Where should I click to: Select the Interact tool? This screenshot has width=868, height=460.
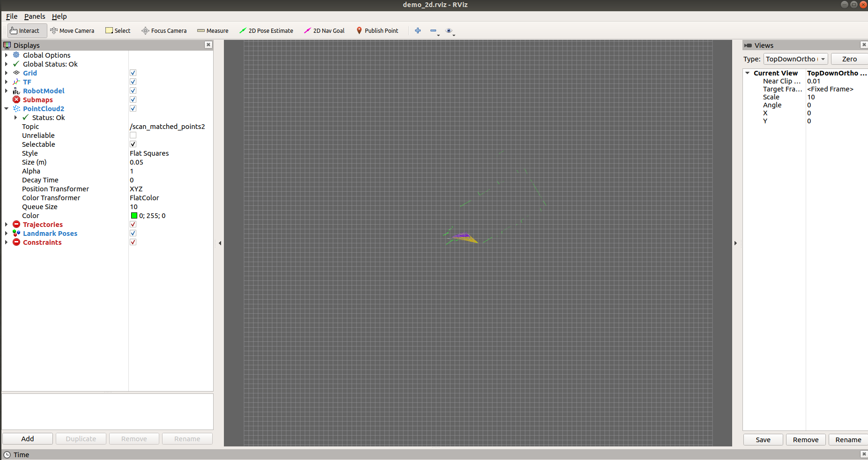click(27, 31)
